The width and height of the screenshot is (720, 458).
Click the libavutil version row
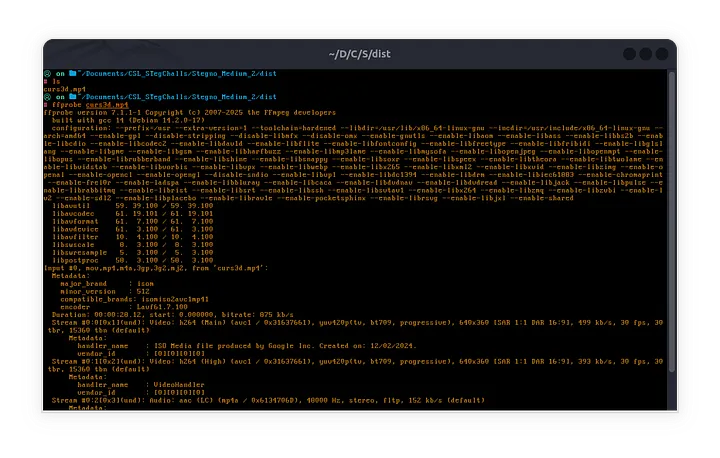(x=132, y=206)
